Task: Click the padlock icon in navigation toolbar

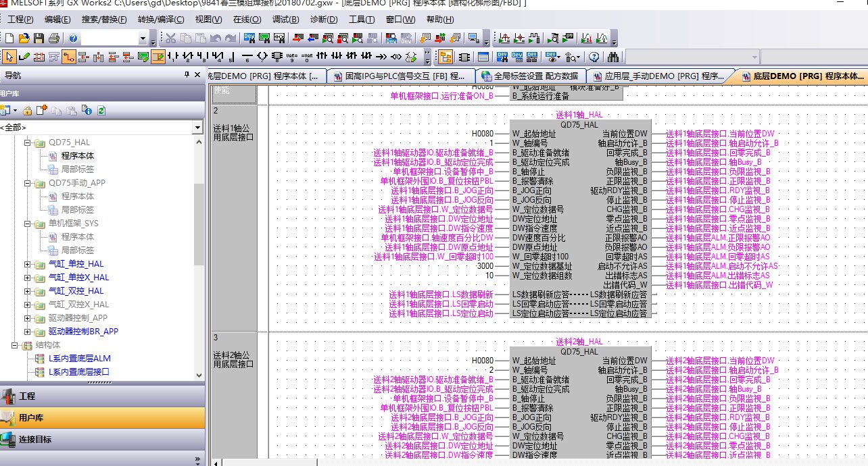Action: (x=27, y=110)
